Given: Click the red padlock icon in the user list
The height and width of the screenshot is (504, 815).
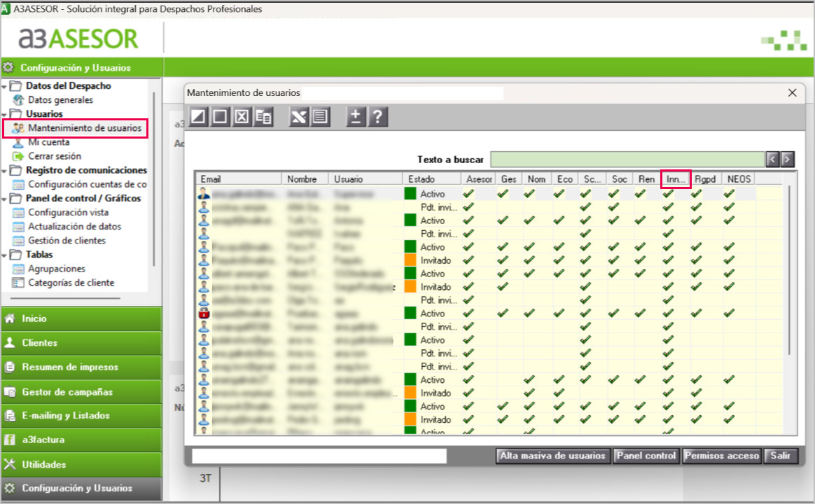Looking at the screenshot, I should 204,314.
